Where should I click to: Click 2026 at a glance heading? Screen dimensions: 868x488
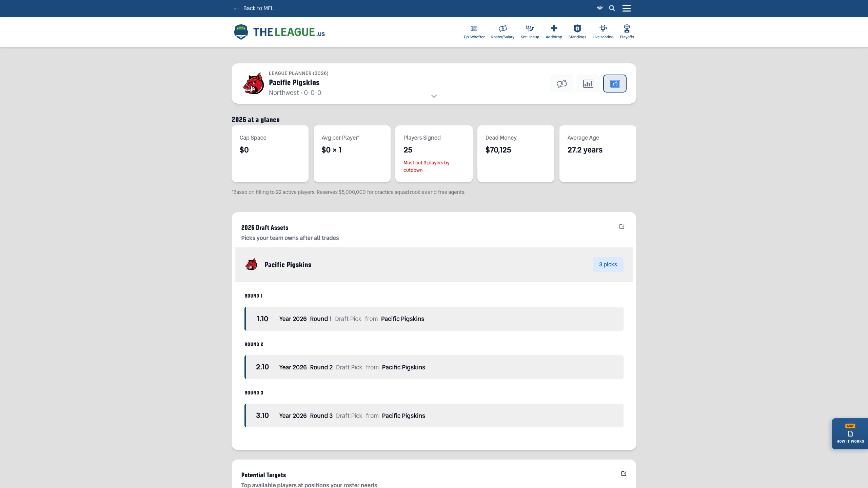255,120
